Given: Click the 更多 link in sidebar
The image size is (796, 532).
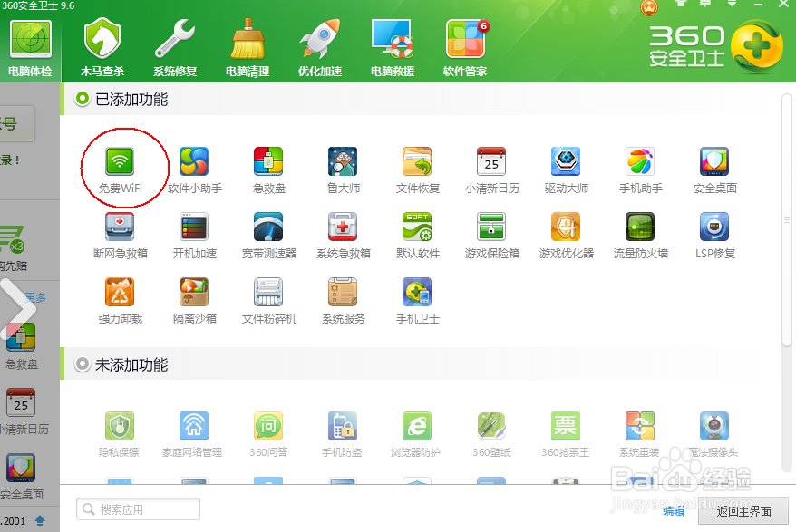Looking at the screenshot, I should pos(36,297).
